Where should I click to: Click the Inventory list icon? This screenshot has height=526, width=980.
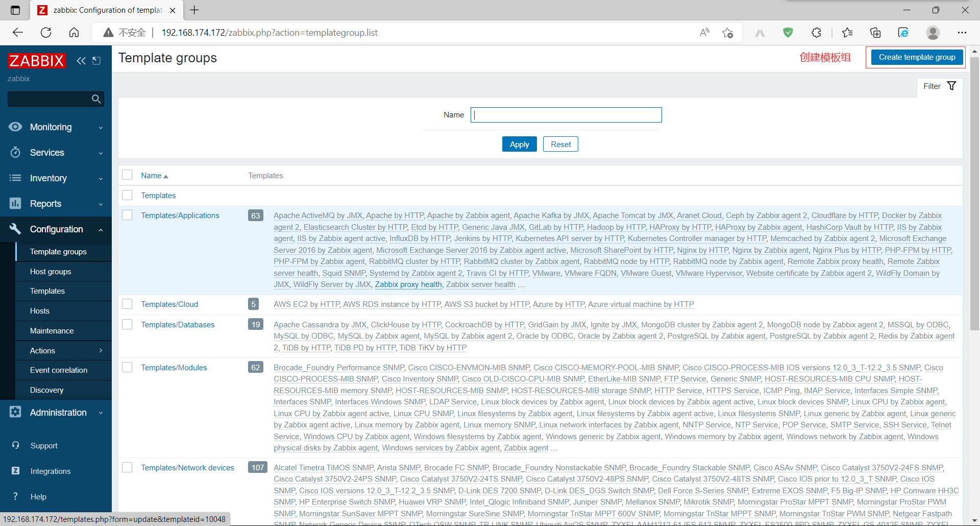[15, 178]
